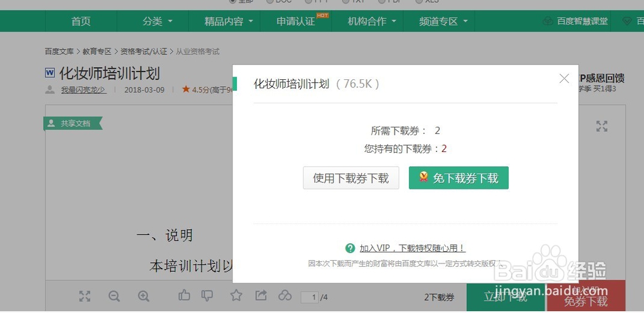Screen dimensions: 644x313
Task: Click 免券下载 red button
Action: tap(586, 296)
